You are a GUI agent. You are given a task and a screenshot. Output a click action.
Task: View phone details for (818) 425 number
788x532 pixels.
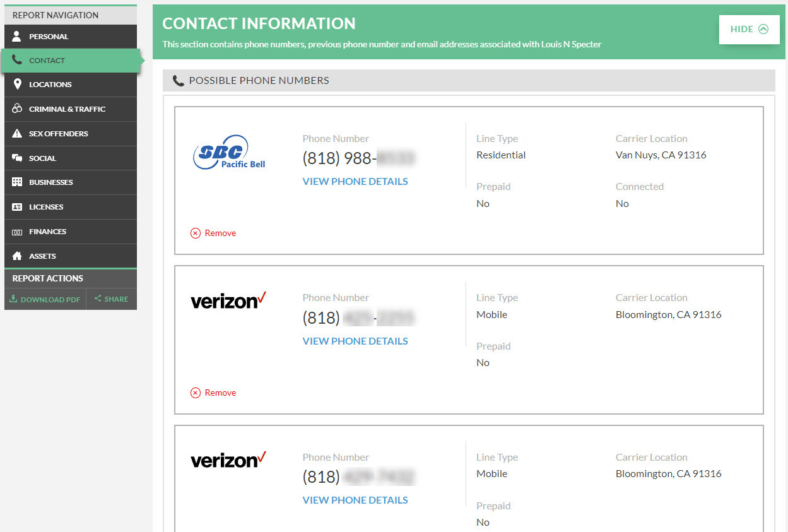click(355, 341)
